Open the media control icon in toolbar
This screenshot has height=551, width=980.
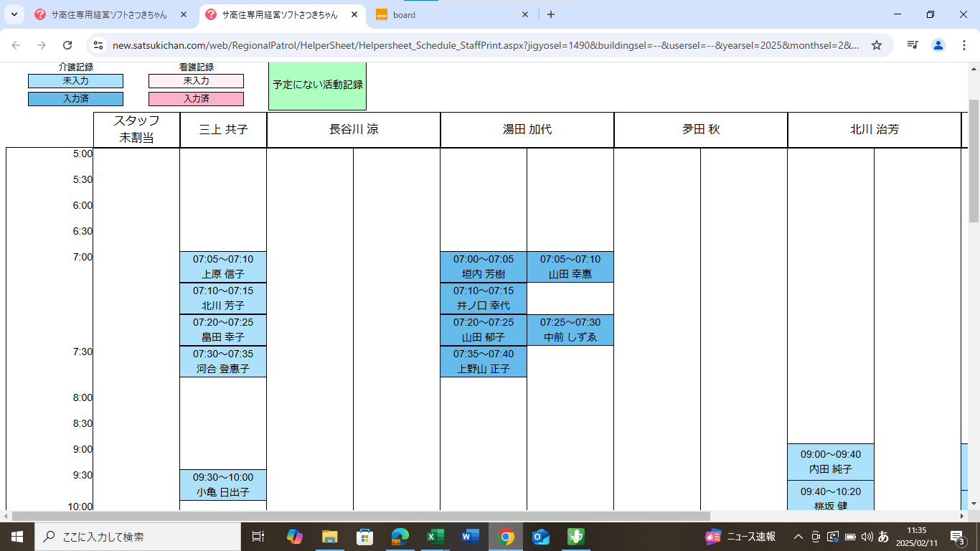913,45
